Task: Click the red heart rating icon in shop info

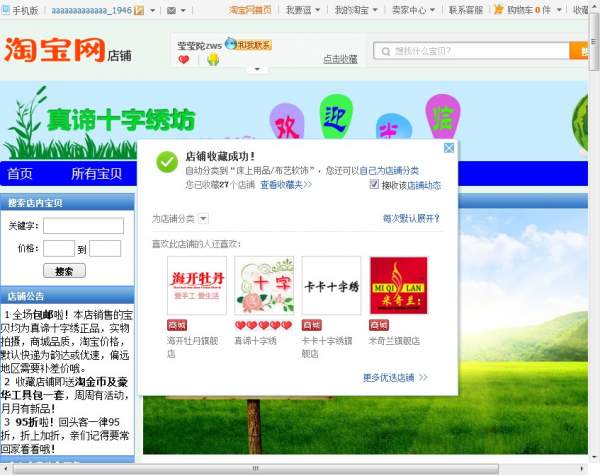Action: pyautogui.click(x=184, y=60)
